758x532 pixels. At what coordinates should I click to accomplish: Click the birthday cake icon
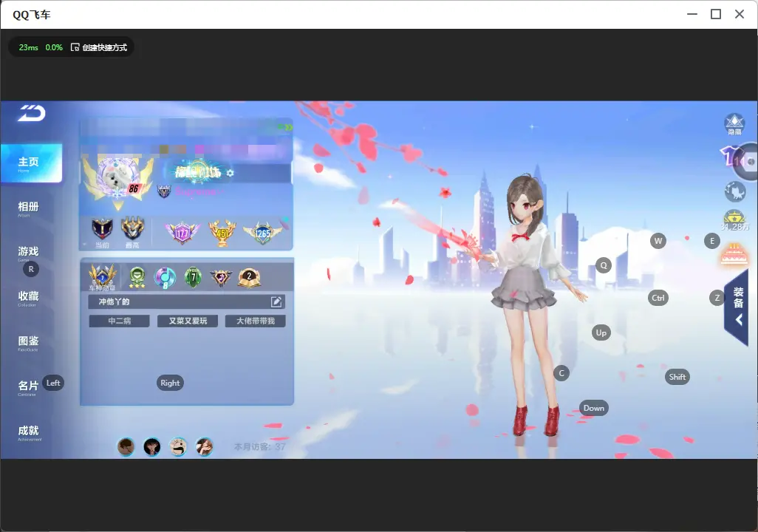[x=734, y=254]
